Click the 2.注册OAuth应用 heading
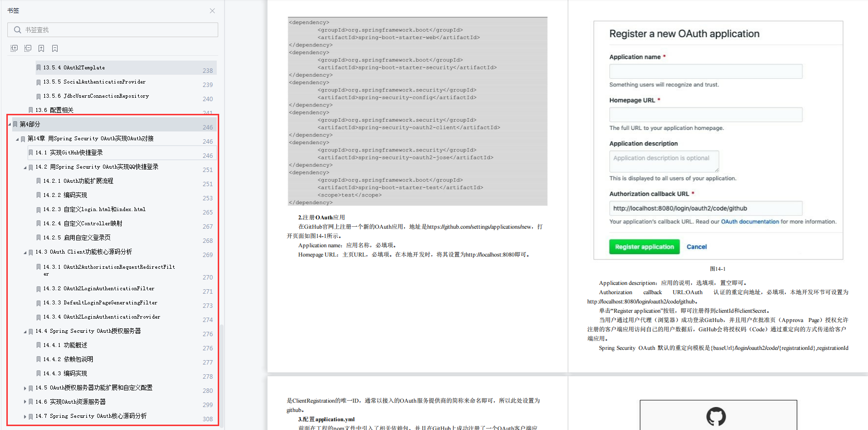 point(322,217)
